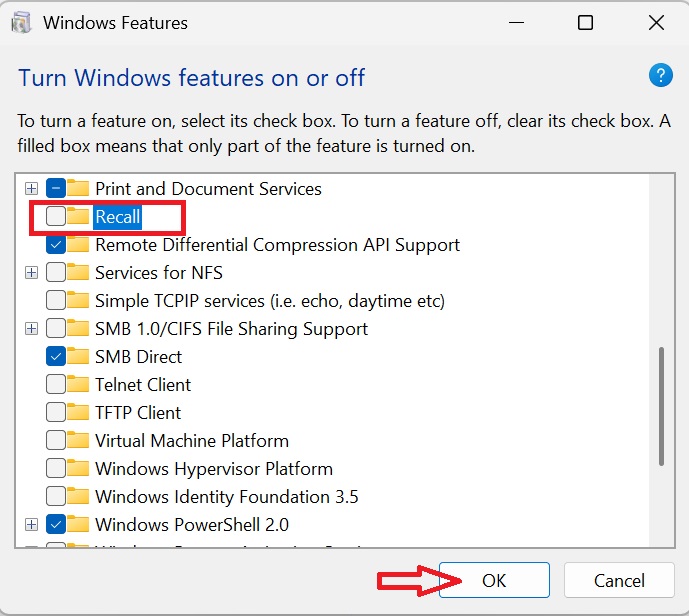
Task: Click the vertical scrollbar thumb
Action: point(661,405)
